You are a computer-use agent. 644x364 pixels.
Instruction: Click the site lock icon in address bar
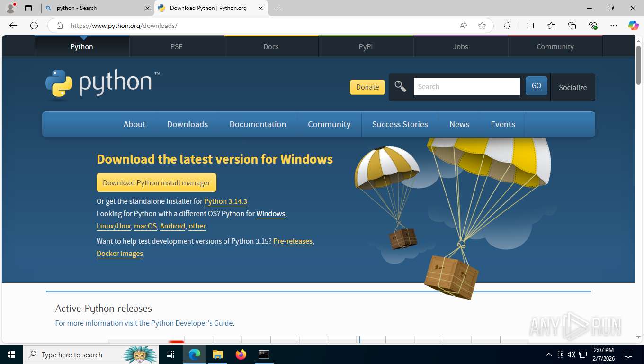tap(60, 26)
